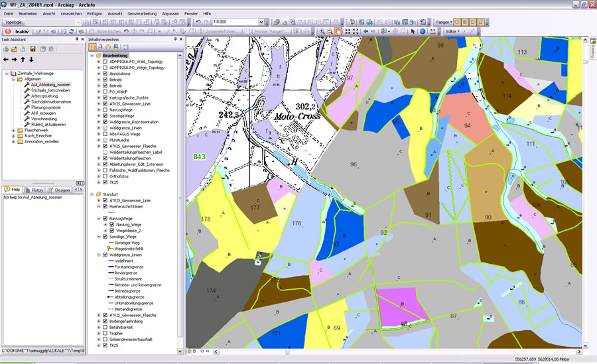Click the blue Strukturelement line symbol

coord(111,279)
